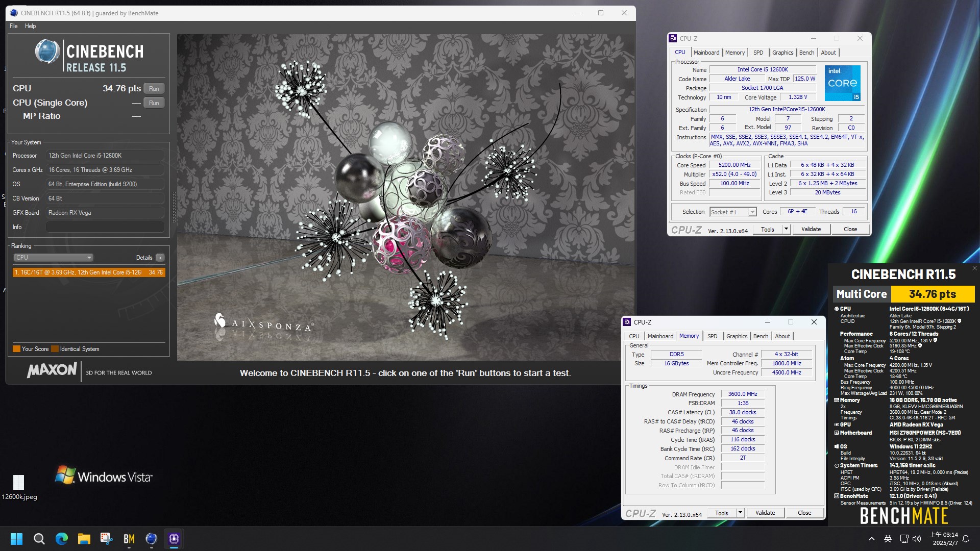Click the GPU section icon in BenchMate
Image resolution: width=980 pixels, height=551 pixels.
pyautogui.click(x=836, y=424)
